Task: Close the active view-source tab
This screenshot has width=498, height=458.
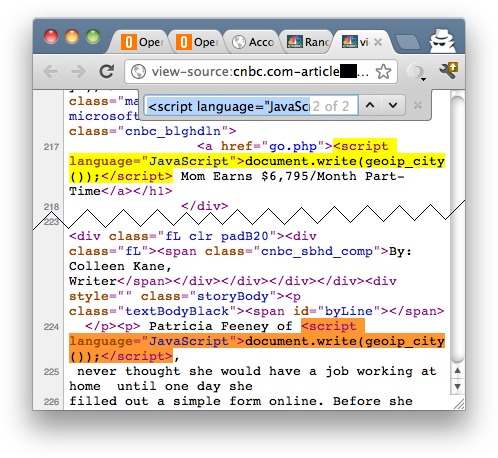Action: pos(378,42)
